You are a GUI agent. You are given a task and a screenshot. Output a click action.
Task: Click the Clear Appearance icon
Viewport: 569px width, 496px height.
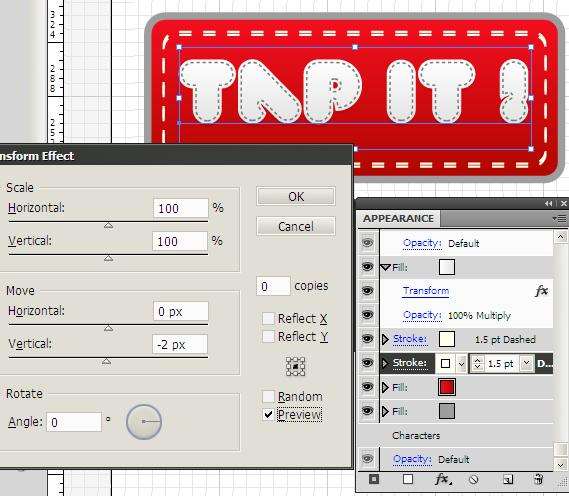pyautogui.click(x=473, y=480)
